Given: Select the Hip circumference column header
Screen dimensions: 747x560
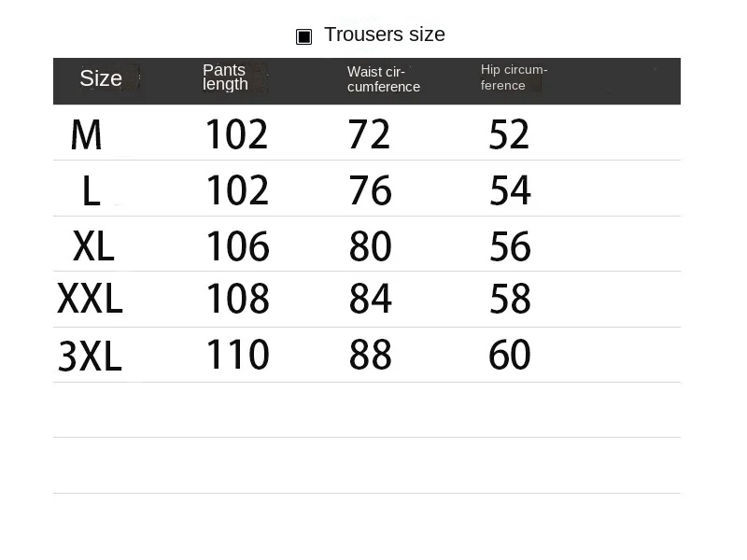Looking at the screenshot, I should tap(514, 77).
